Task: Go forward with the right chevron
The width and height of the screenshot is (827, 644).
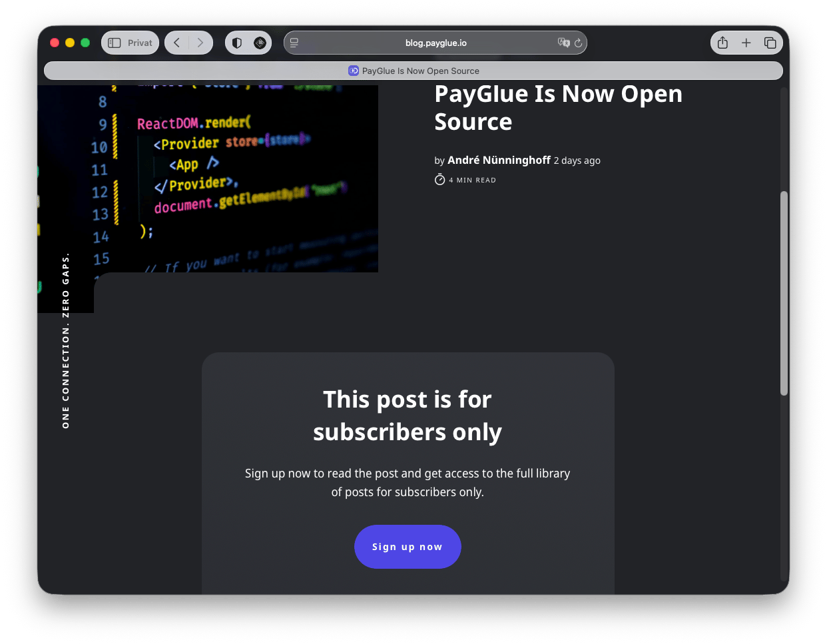Action: pos(200,43)
